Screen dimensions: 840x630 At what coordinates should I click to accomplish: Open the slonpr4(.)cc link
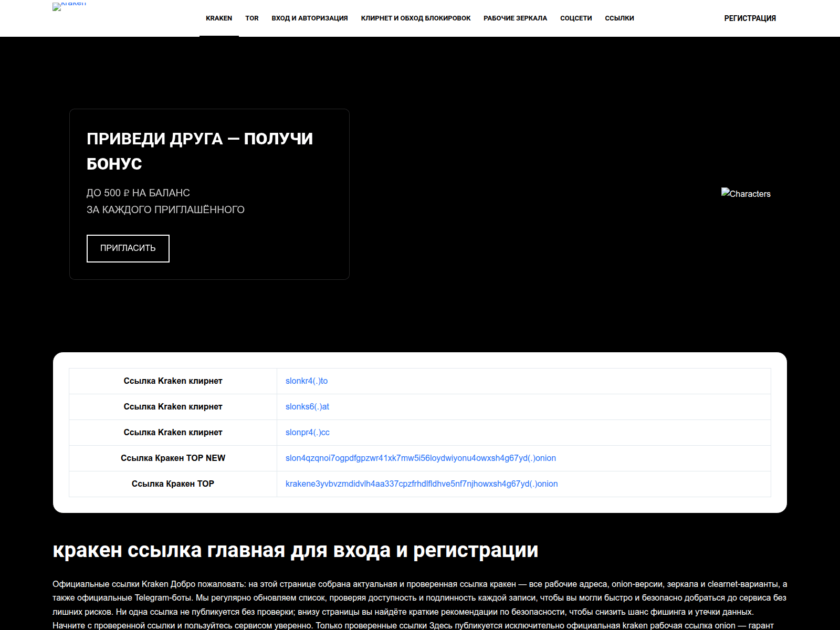coord(308,433)
